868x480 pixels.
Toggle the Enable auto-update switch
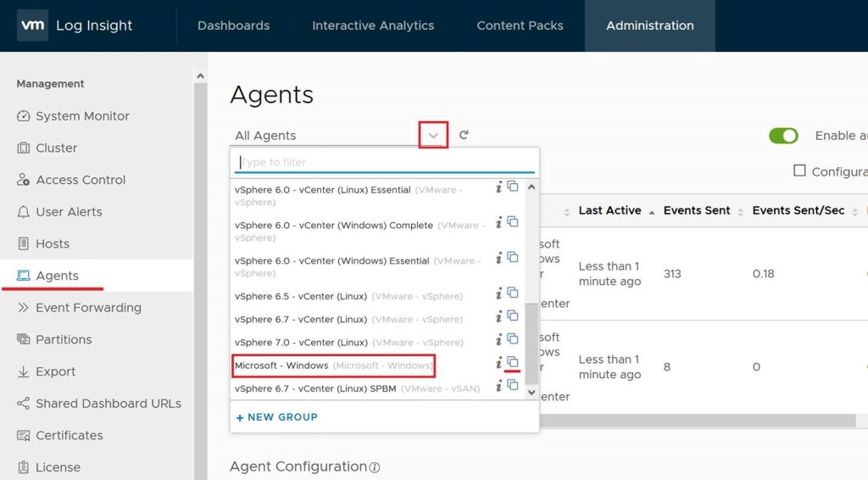coord(783,136)
